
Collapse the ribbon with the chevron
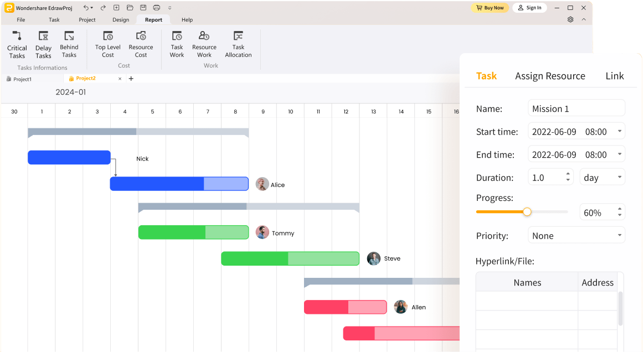point(584,19)
